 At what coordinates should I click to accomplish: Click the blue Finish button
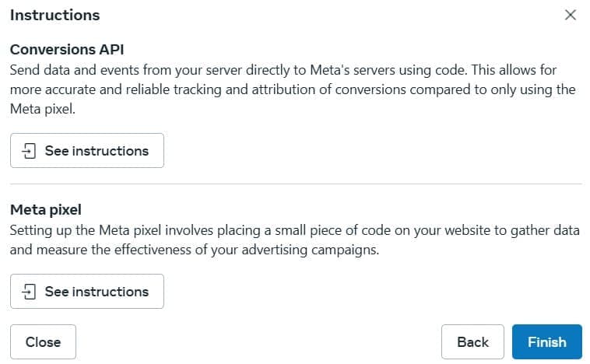[x=546, y=341]
